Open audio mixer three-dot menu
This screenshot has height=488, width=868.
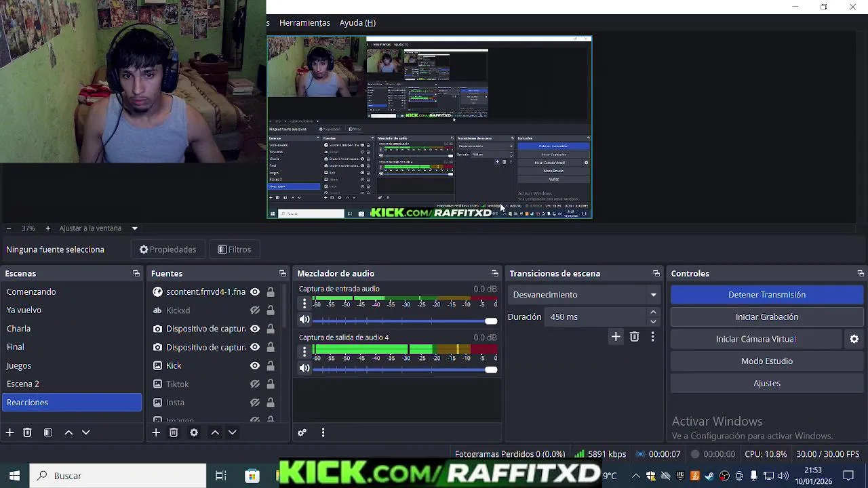pyautogui.click(x=323, y=432)
